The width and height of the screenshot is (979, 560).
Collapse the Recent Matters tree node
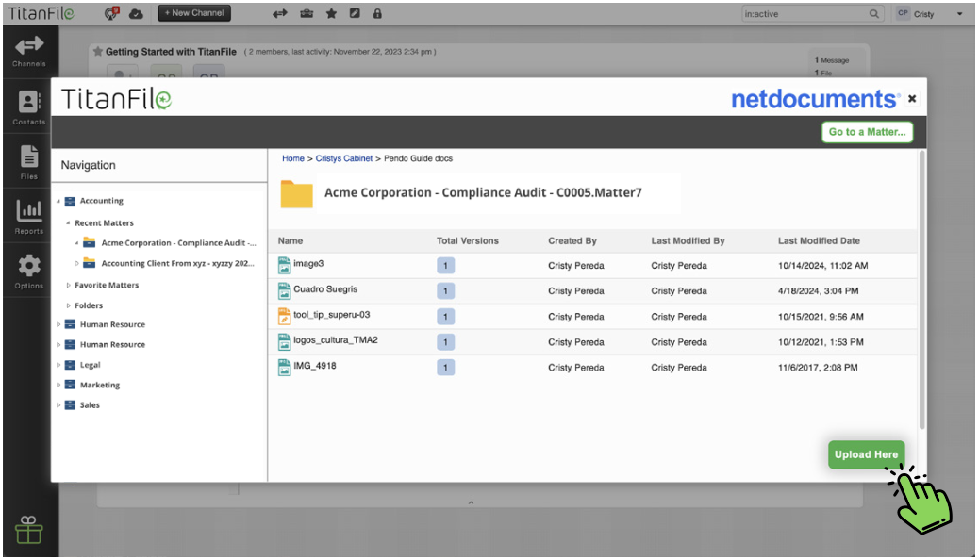click(68, 223)
